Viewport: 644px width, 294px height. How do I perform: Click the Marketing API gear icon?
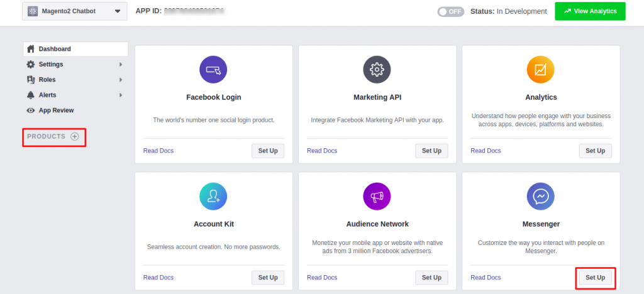pyautogui.click(x=377, y=70)
